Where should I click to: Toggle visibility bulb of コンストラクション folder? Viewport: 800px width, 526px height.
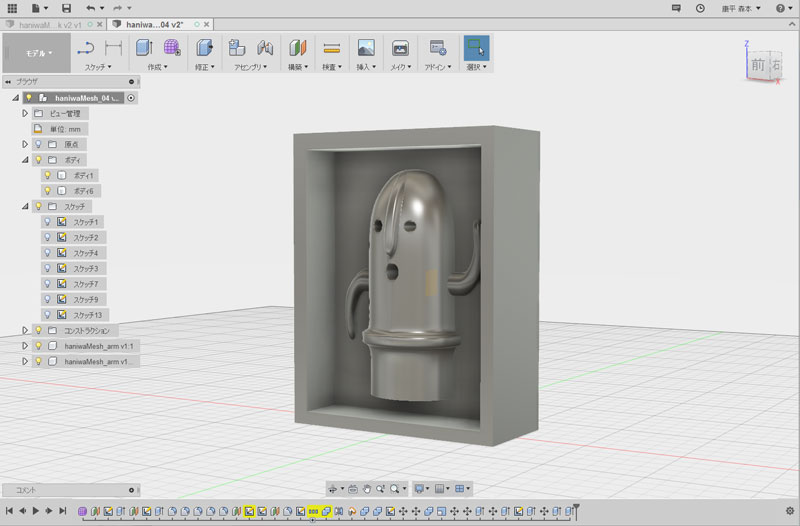tap(38, 330)
